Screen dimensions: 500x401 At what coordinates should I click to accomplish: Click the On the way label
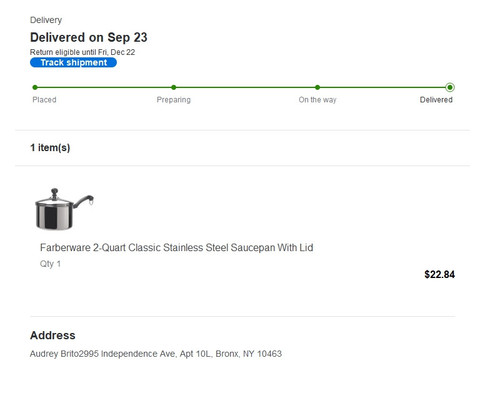(x=317, y=100)
